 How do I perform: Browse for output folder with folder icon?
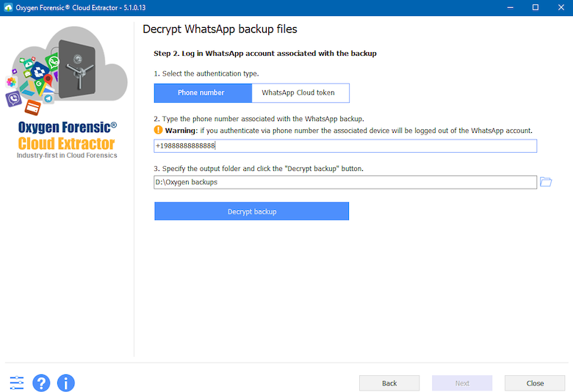(546, 181)
